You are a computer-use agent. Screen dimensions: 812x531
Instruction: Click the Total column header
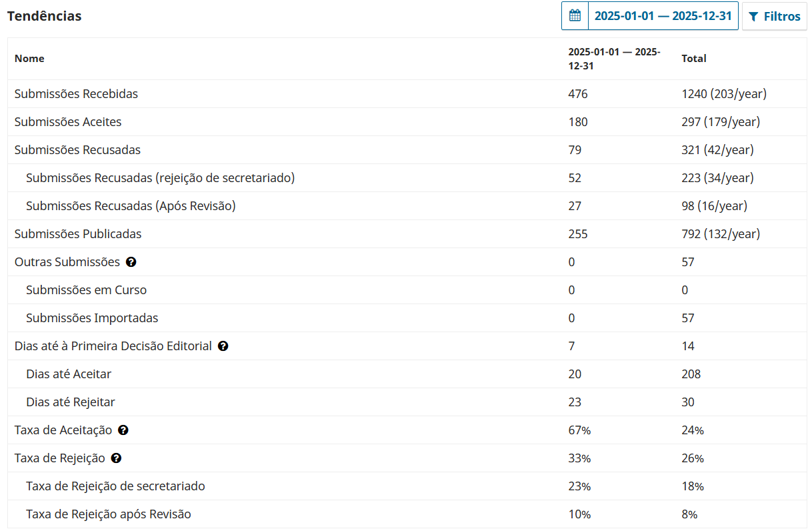coord(694,59)
